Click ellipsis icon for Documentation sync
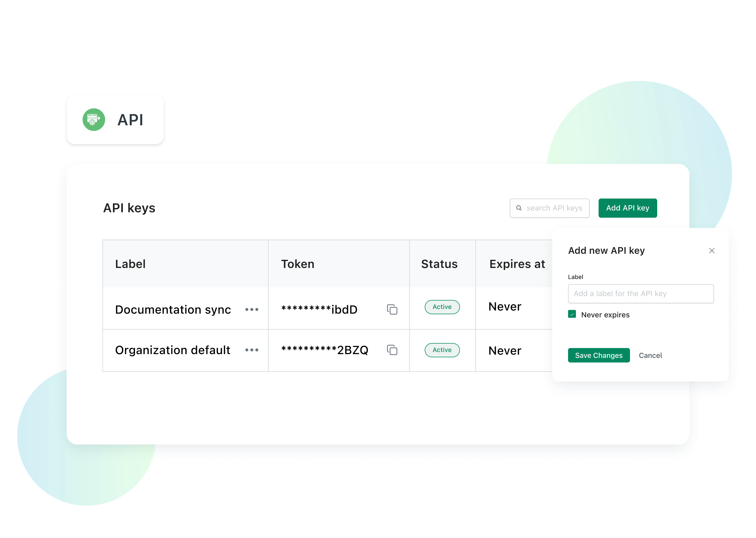The image size is (756, 538). click(x=252, y=309)
